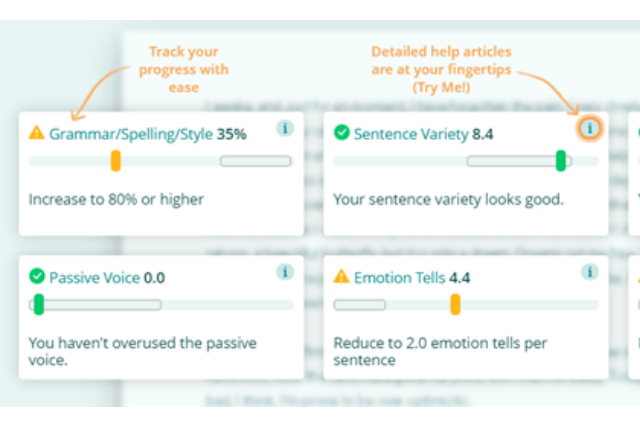640x427 pixels.
Task: Click highlighted info icon on Sentence Variety card
Action: tap(589, 128)
